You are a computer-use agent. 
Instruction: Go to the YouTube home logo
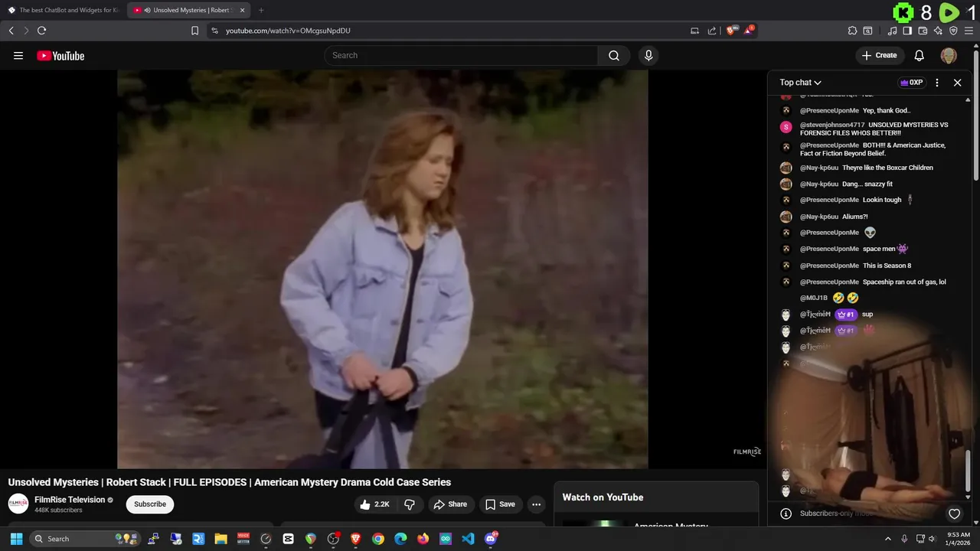tap(60, 56)
